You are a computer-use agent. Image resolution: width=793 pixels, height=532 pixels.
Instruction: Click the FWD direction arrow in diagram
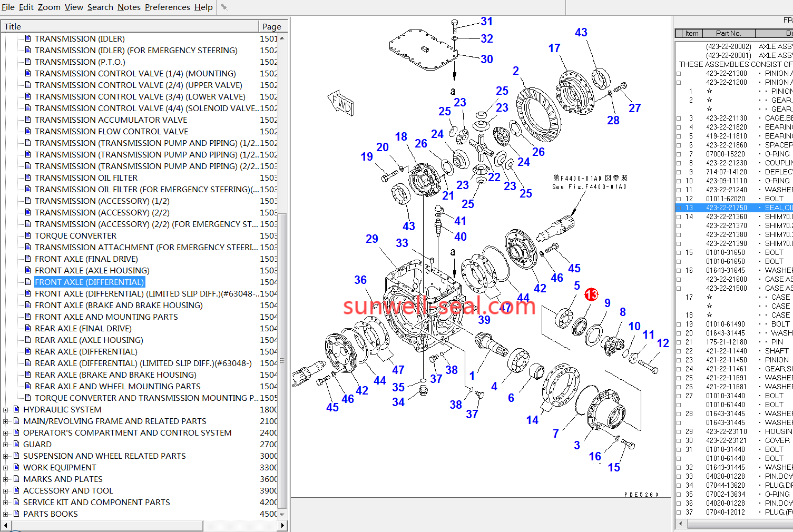click(x=341, y=103)
